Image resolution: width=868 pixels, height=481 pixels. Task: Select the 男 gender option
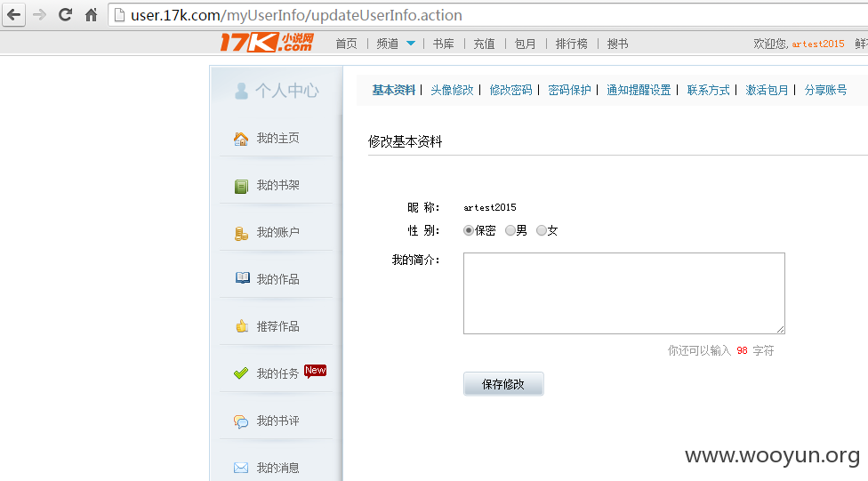point(510,231)
